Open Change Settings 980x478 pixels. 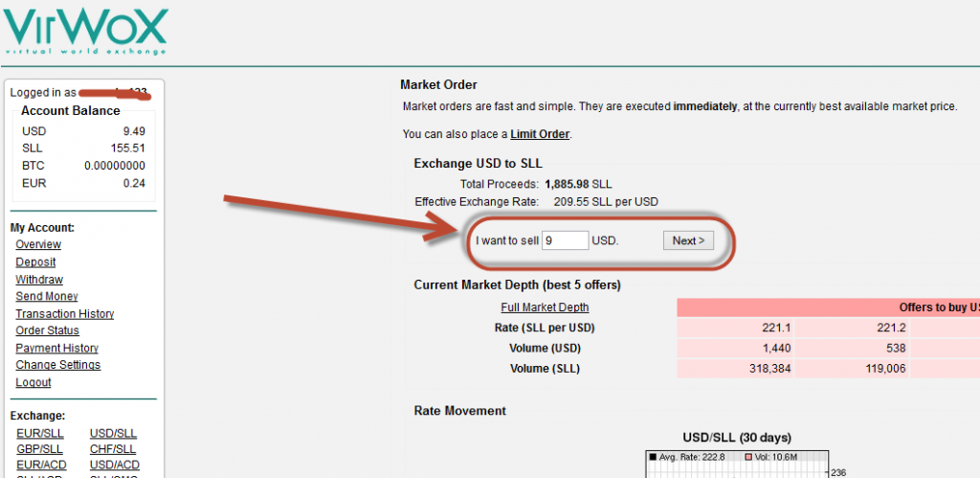pyautogui.click(x=58, y=365)
